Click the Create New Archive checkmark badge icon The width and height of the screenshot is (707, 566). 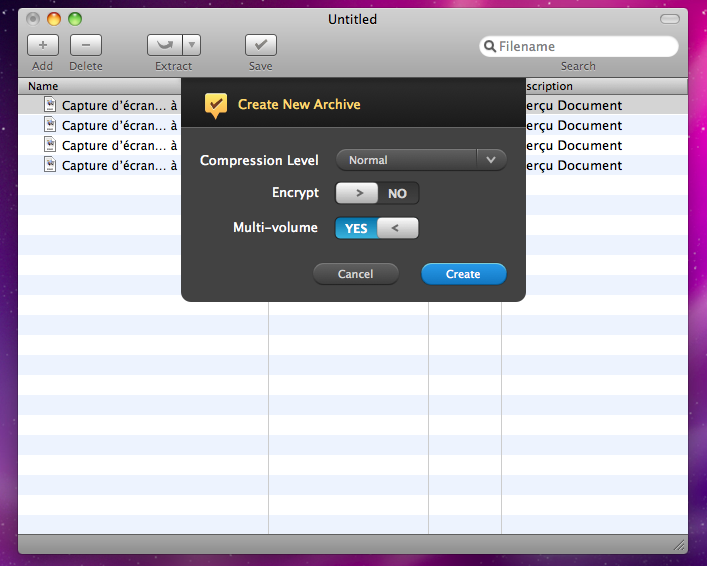point(216,106)
